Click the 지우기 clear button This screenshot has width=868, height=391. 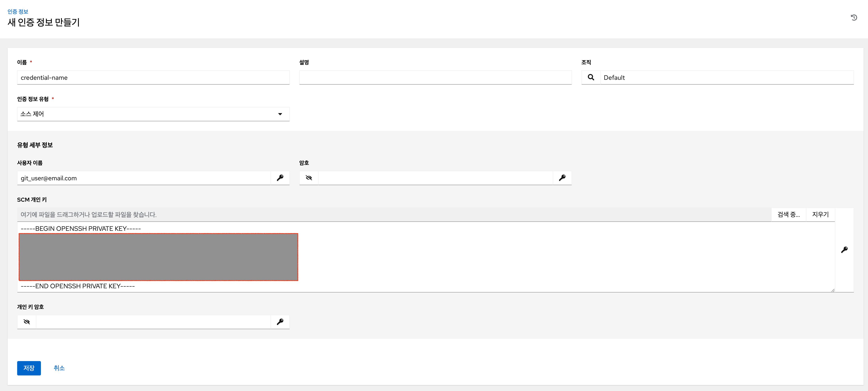pos(820,214)
